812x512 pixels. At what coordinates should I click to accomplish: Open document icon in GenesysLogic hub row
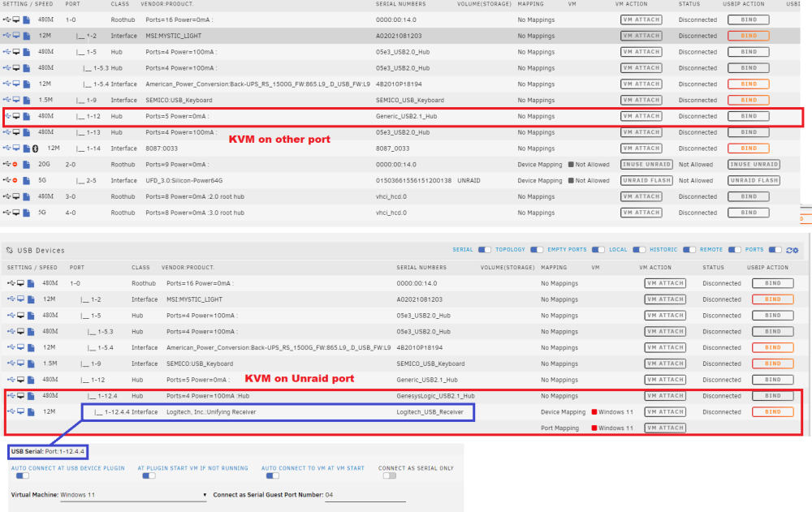pyautogui.click(x=31, y=396)
